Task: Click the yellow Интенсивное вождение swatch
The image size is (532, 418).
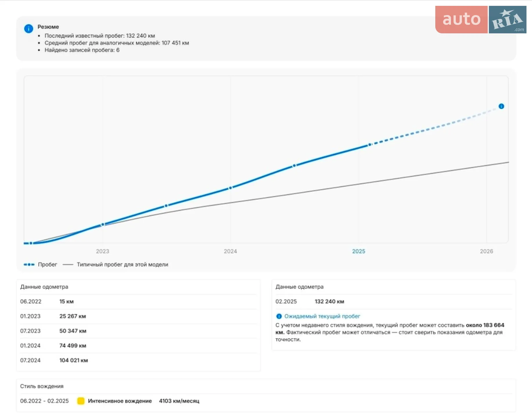Action: (x=81, y=401)
